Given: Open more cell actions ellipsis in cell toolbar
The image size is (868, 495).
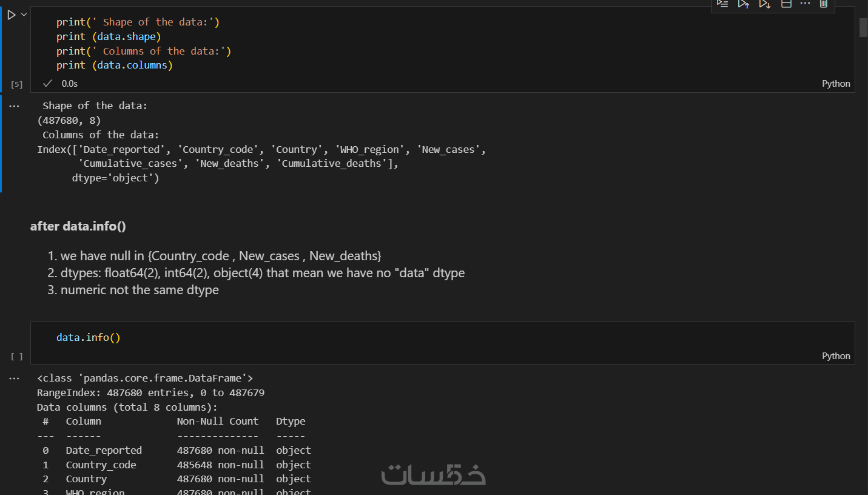Looking at the screenshot, I should point(805,4).
